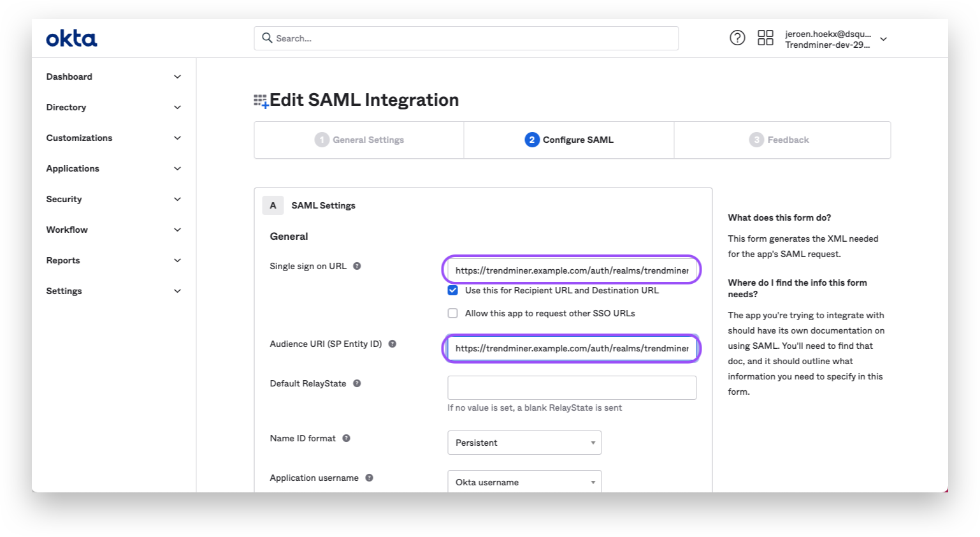
Task: Enable Allow this app to request other SSO URLs
Action: [452, 313]
